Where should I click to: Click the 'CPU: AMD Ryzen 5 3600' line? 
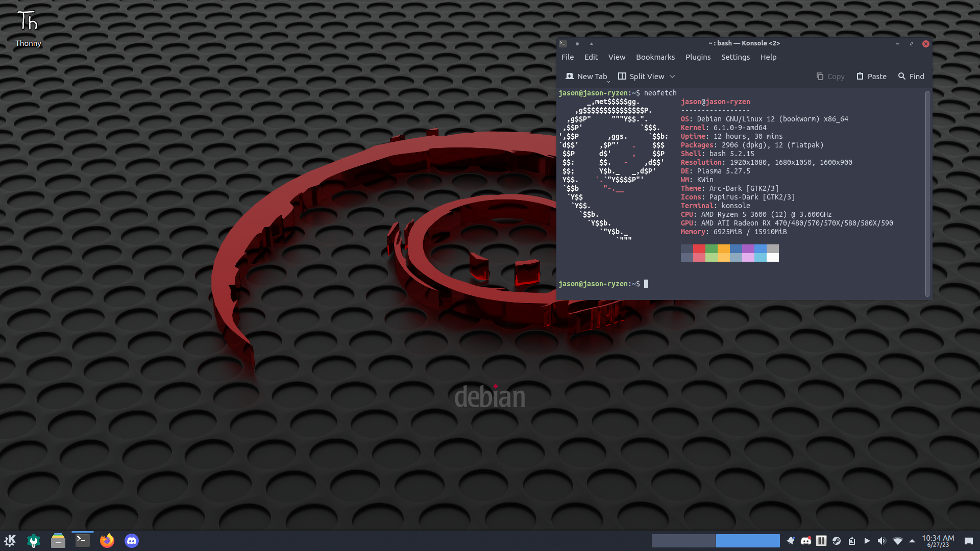756,214
